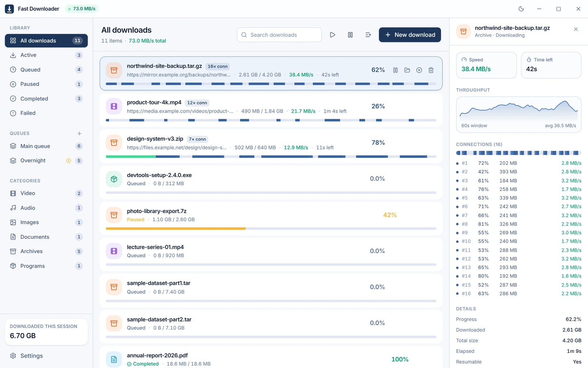
Task: View Failed downloads
Action: [46, 113]
